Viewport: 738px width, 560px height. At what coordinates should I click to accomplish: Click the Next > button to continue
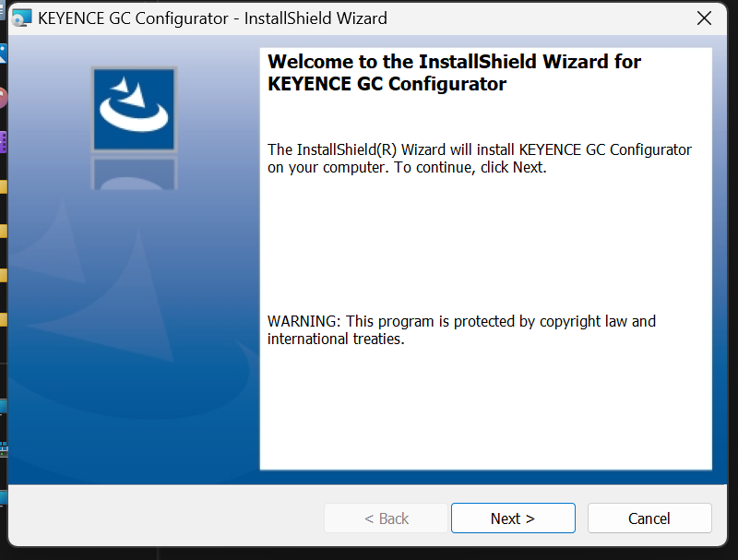click(513, 518)
